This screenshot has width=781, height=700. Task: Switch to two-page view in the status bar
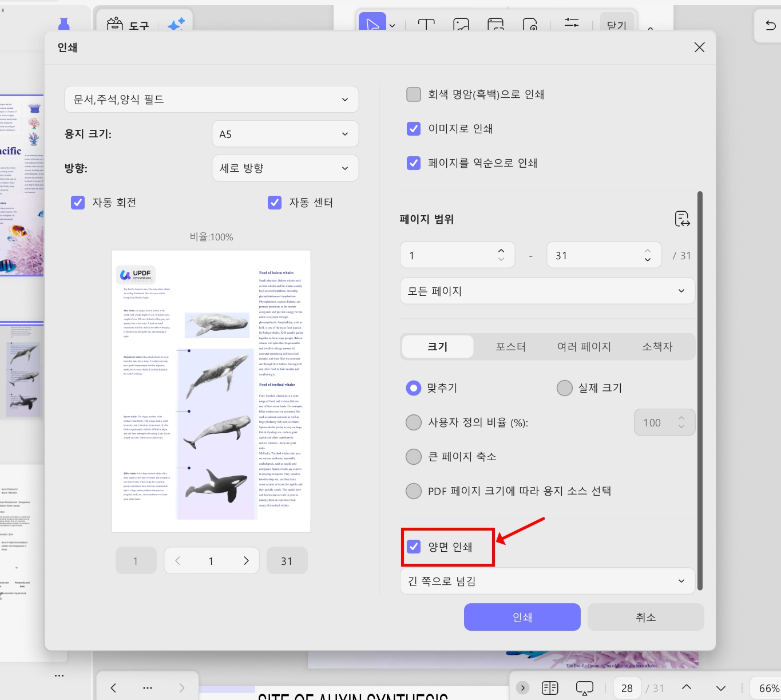(550, 687)
